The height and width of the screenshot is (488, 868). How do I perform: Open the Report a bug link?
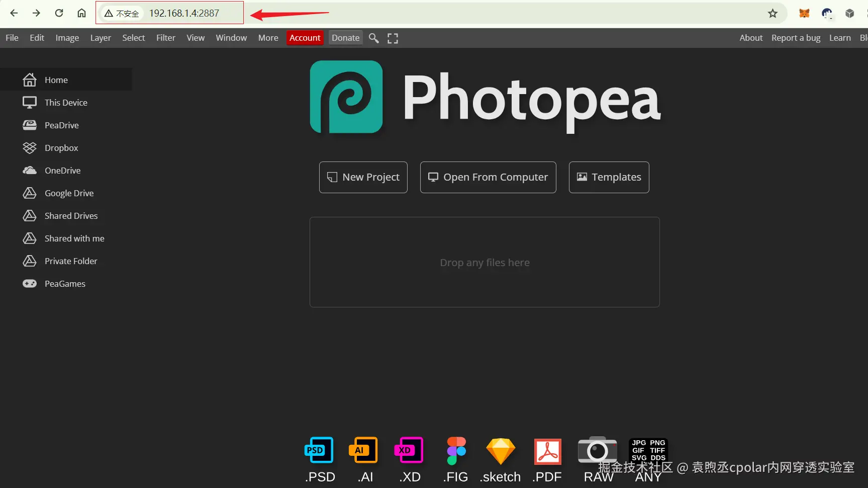click(x=796, y=38)
